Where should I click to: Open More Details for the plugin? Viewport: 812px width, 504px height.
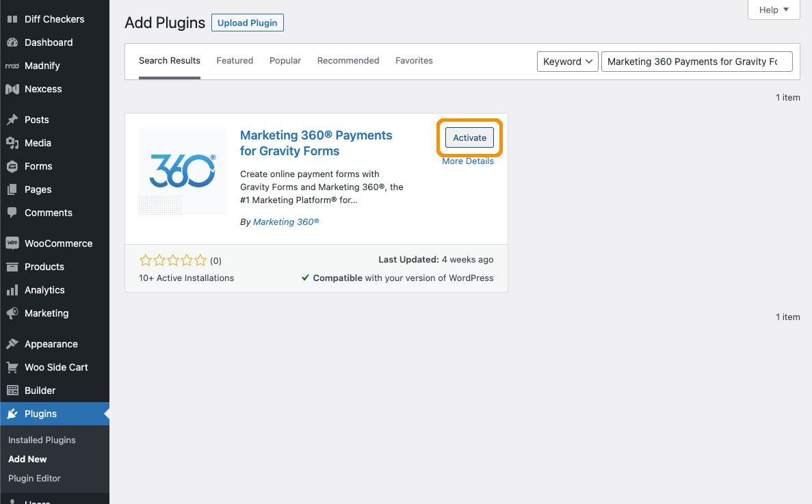[468, 161]
